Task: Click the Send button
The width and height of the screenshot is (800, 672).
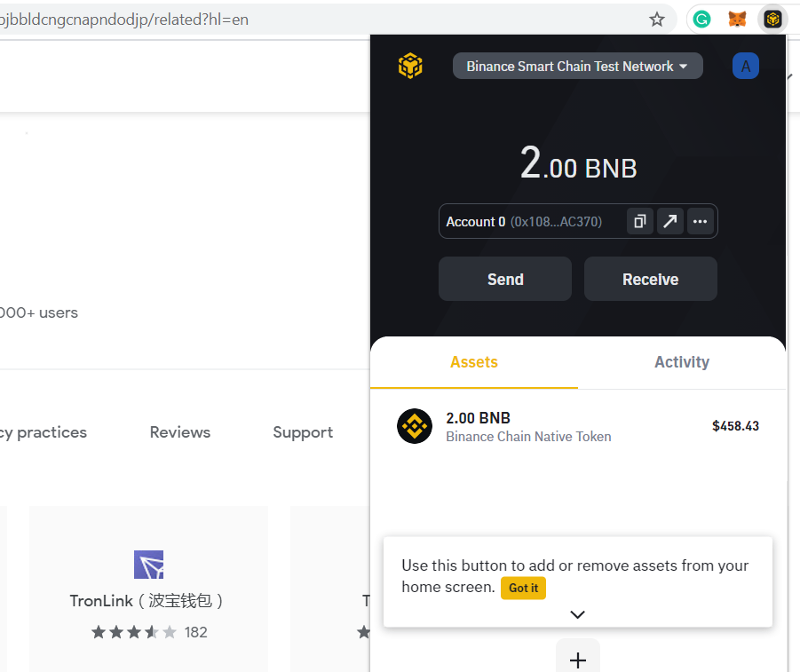Action: (505, 279)
